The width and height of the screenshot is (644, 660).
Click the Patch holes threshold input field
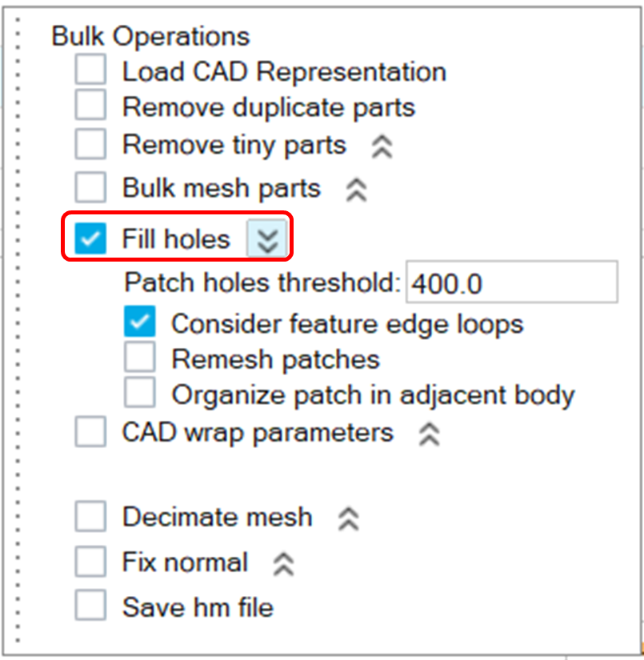click(x=510, y=282)
